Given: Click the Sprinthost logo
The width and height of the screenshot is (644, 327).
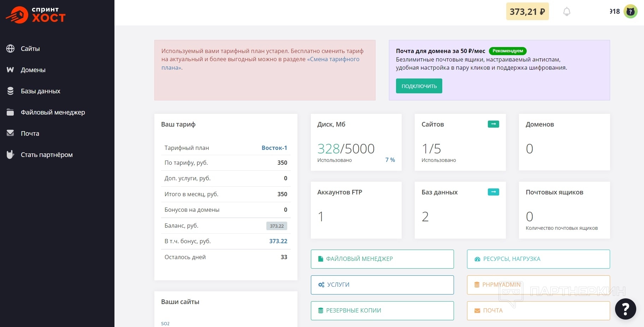Looking at the screenshot, I should click(36, 14).
